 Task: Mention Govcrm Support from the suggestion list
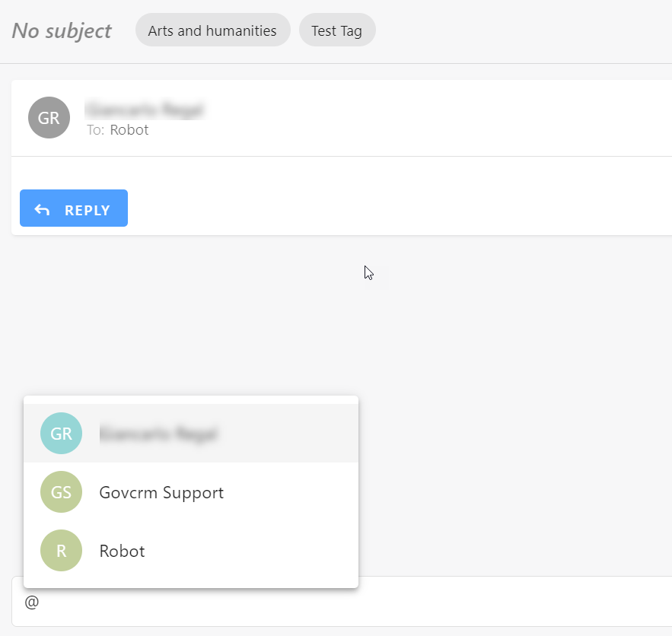click(161, 492)
